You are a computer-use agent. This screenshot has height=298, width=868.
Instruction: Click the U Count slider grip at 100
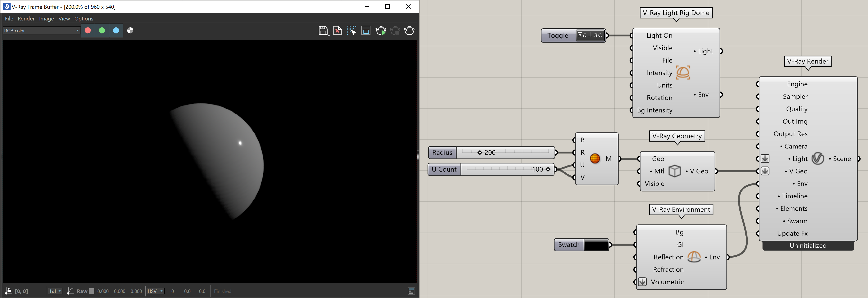point(548,170)
